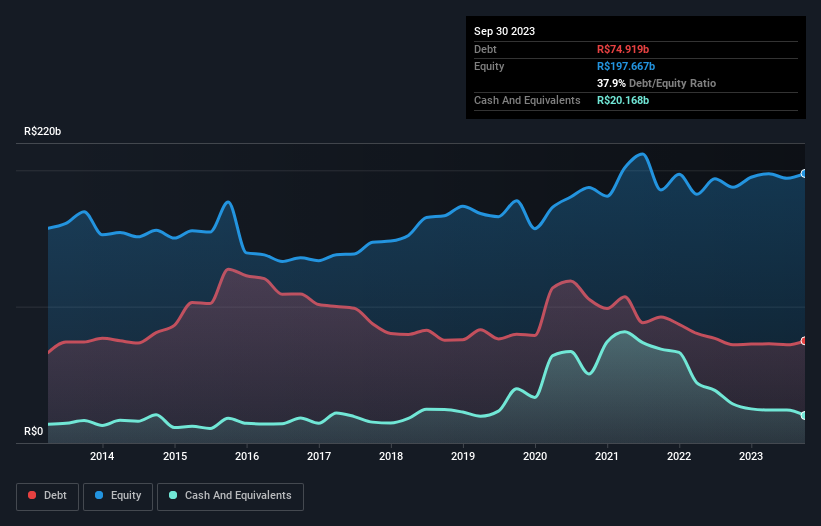This screenshot has width=821, height=526.
Task: Click the 2016 x-axis label
Action: [247, 456]
